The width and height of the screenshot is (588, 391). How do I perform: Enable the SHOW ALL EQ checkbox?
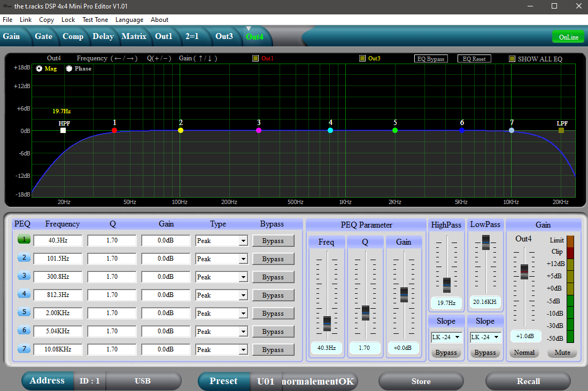(512, 59)
